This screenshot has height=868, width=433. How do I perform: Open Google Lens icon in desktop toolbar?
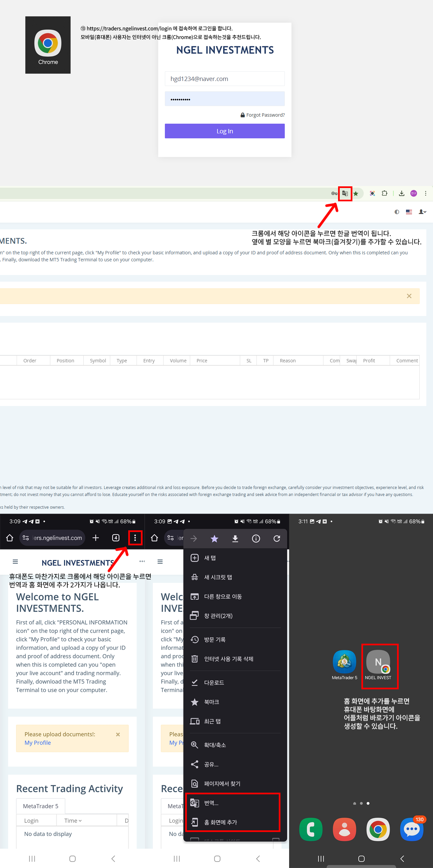pyautogui.click(x=372, y=193)
